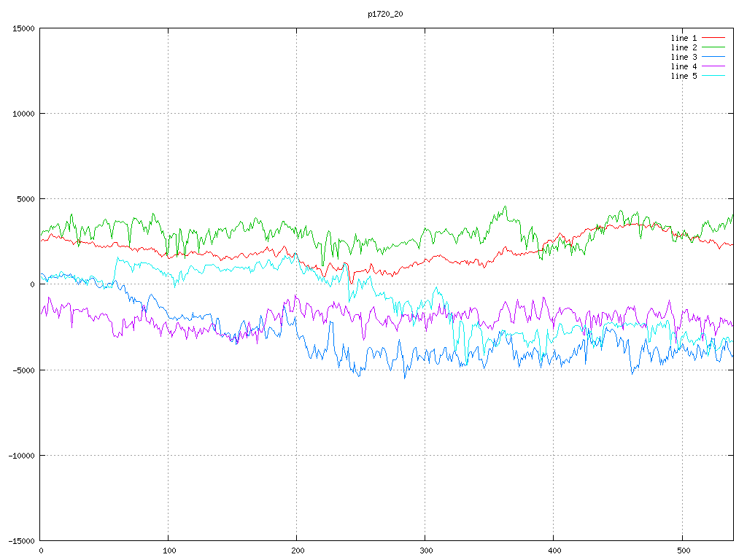The image size is (747, 560).
Task: Select the 'line 1' legend label
Action: click(x=684, y=38)
